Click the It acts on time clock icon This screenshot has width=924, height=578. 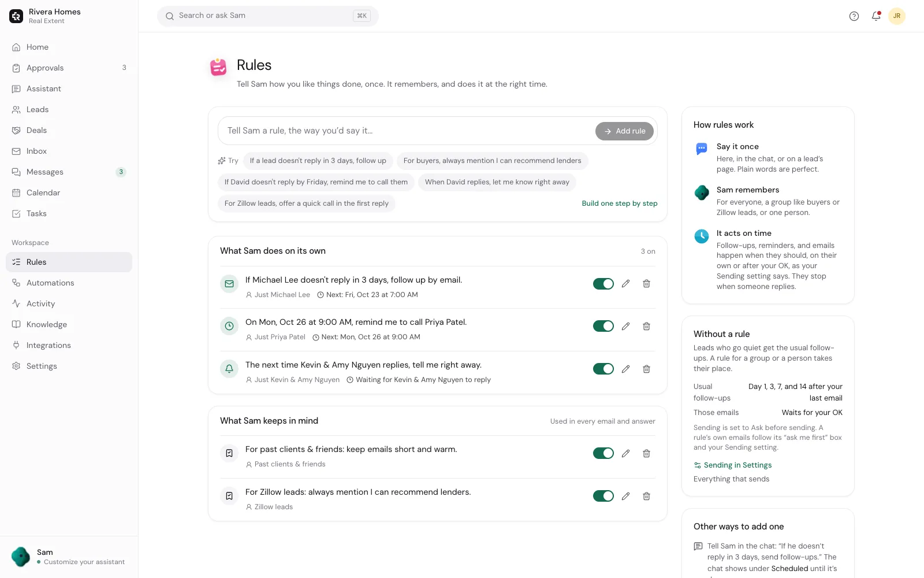tap(702, 236)
